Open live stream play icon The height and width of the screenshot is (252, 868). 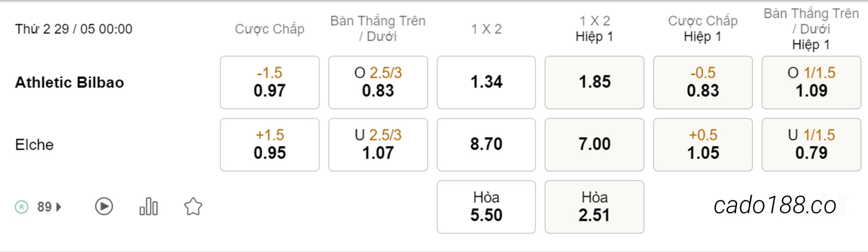[104, 206]
